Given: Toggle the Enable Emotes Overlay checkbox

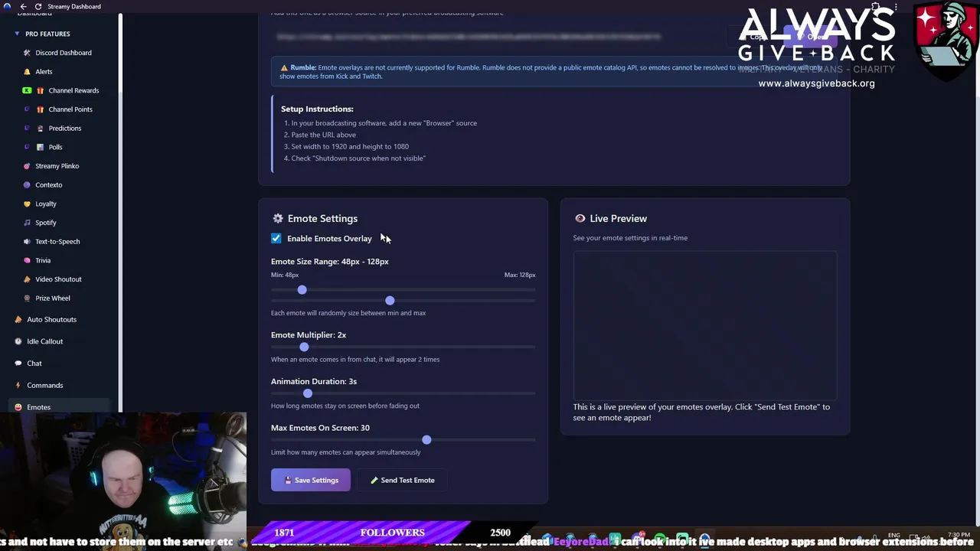Looking at the screenshot, I should (x=276, y=238).
